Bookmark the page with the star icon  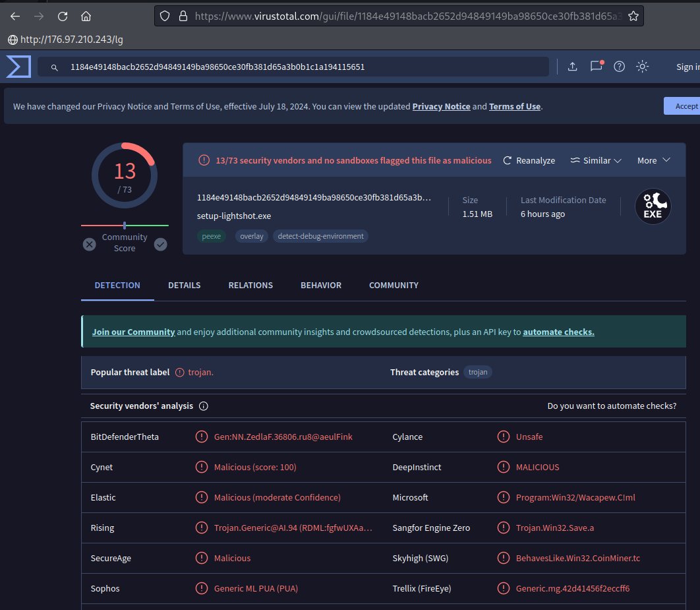click(x=633, y=16)
